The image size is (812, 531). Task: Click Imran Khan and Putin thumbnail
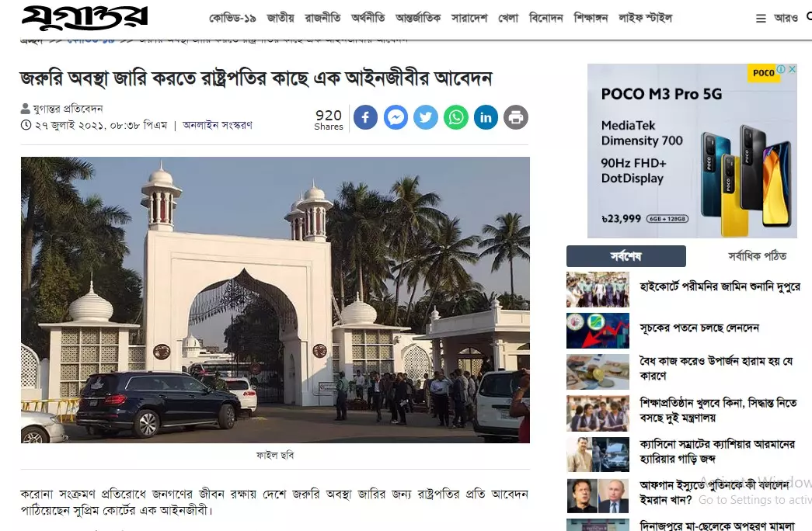click(x=598, y=496)
